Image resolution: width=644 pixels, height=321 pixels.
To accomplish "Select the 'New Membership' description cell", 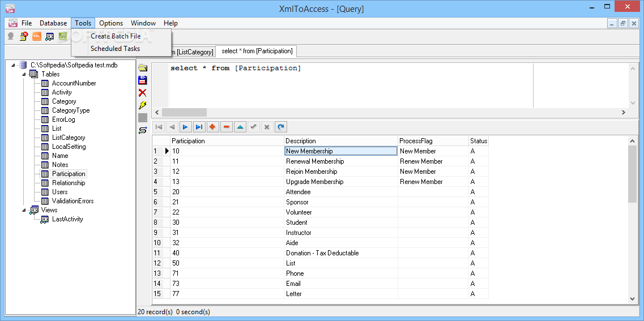I will click(341, 151).
